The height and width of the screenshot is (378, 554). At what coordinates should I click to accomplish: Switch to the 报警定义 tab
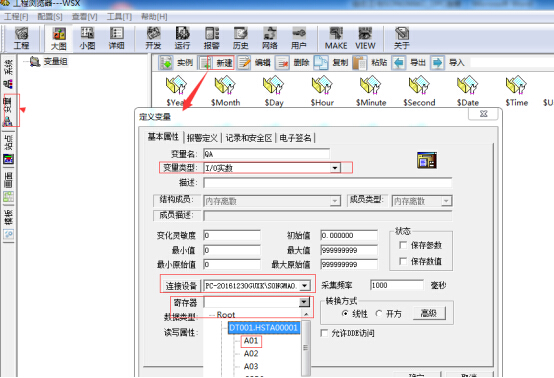pos(202,138)
